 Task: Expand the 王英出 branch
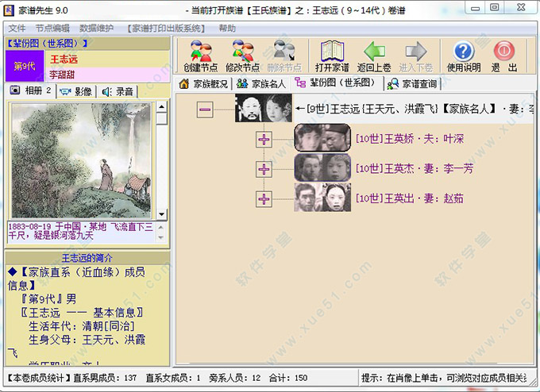tap(264, 198)
